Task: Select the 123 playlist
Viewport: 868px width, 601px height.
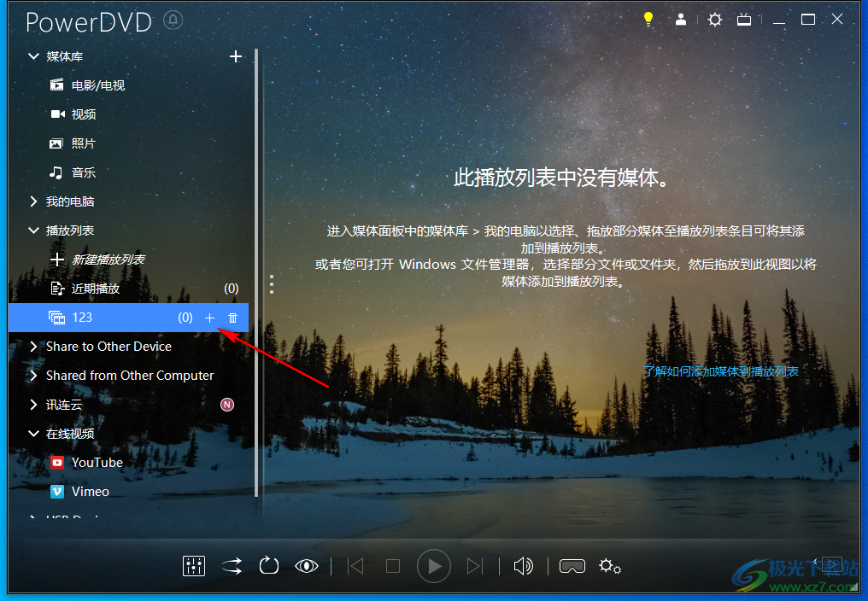Action: (128, 317)
